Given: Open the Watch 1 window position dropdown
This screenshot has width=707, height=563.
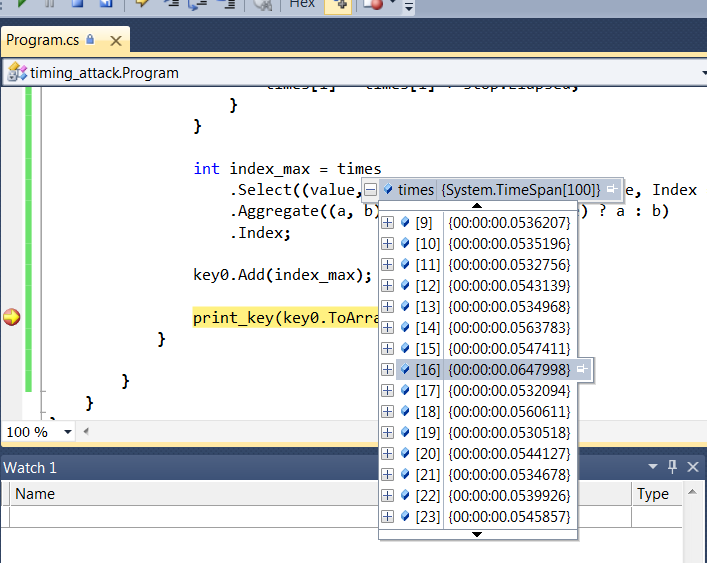Looking at the screenshot, I should click(652, 467).
